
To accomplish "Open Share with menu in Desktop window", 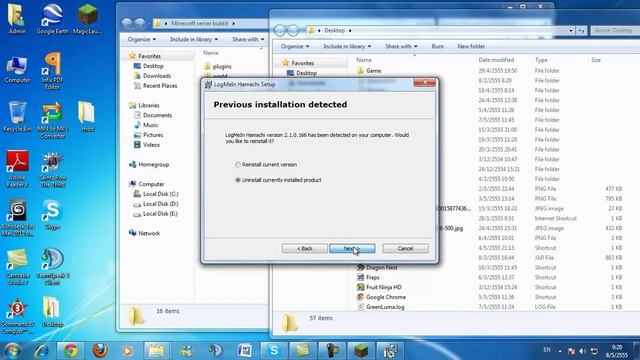I will click(401, 47).
